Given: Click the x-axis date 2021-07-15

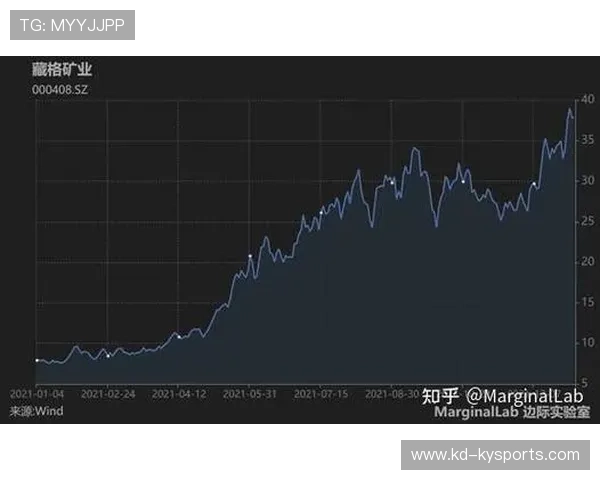Looking at the screenshot, I should tap(321, 394).
